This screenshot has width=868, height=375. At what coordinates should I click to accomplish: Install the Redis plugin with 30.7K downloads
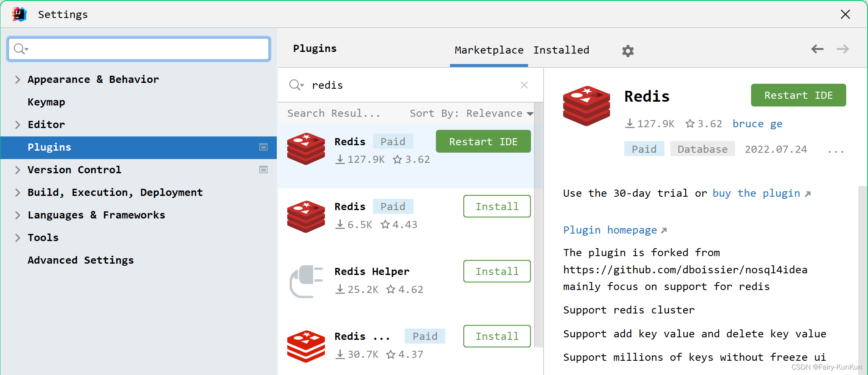click(x=497, y=336)
